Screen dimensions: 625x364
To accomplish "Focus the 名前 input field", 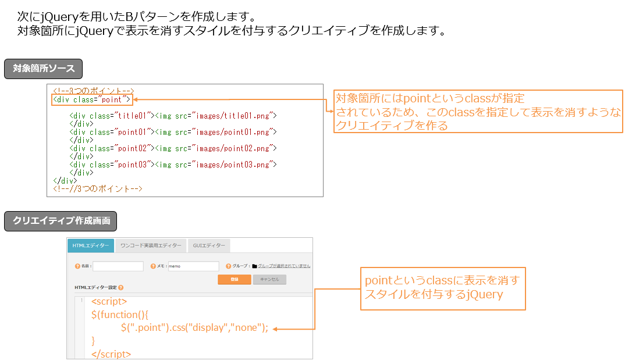I will [118, 266].
